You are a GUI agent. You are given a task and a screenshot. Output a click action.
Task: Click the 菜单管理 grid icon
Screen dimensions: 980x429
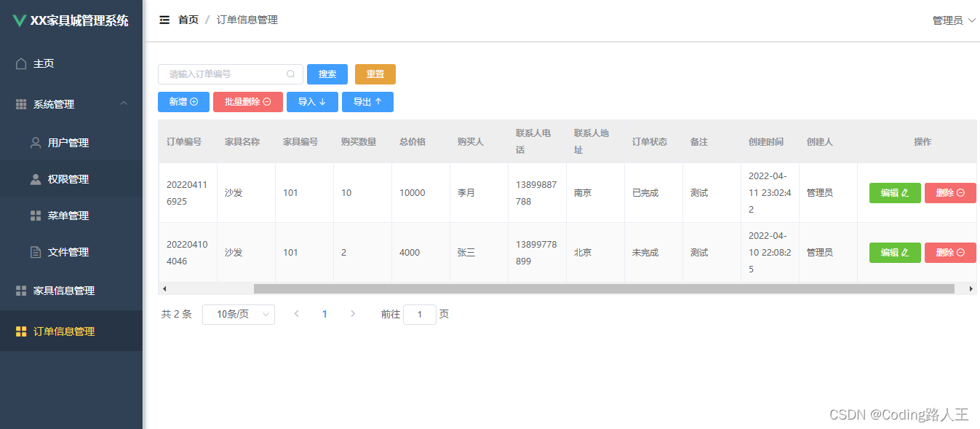pyautogui.click(x=36, y=216)
